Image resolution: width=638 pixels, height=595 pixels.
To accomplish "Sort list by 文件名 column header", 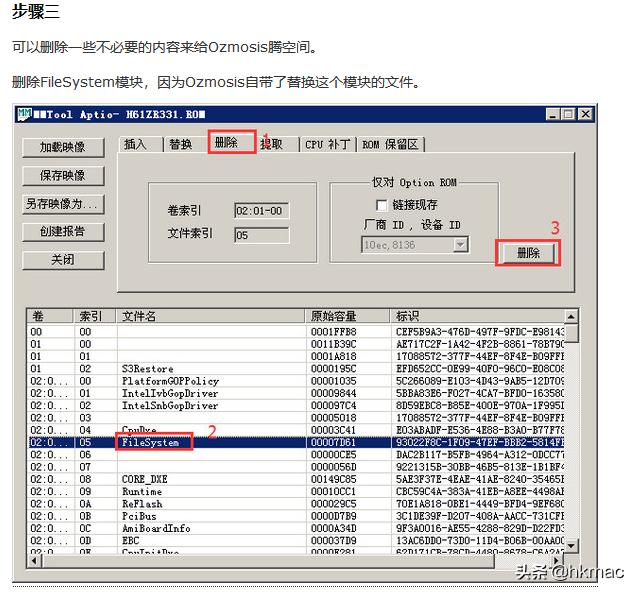I will point(210,316).
